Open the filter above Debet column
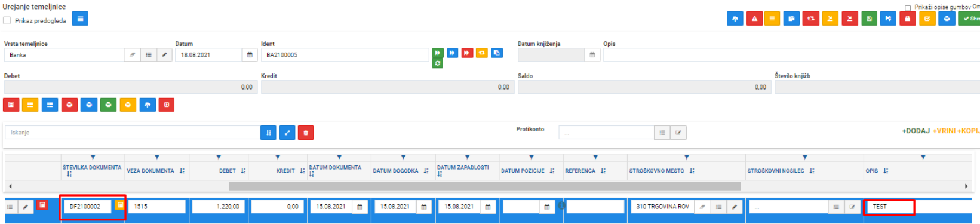980x224 pixels. pyautogui.click(x=219, y=157)
